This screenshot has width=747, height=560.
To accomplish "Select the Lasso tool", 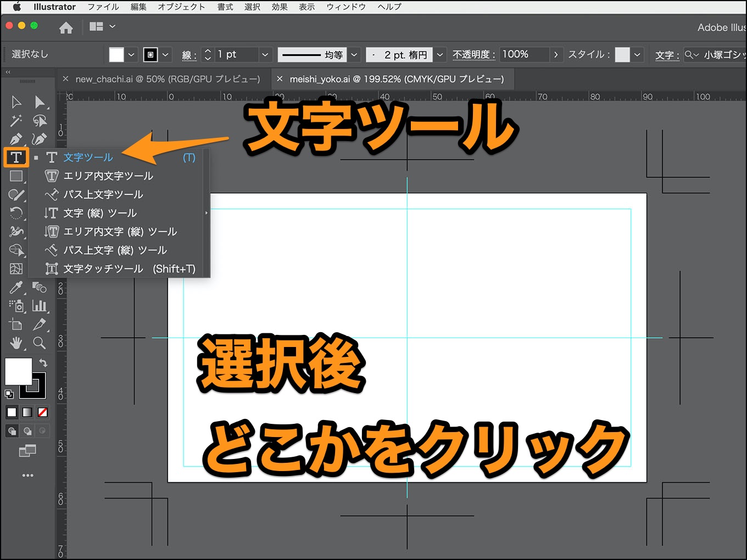I will (x=40, y=120).
